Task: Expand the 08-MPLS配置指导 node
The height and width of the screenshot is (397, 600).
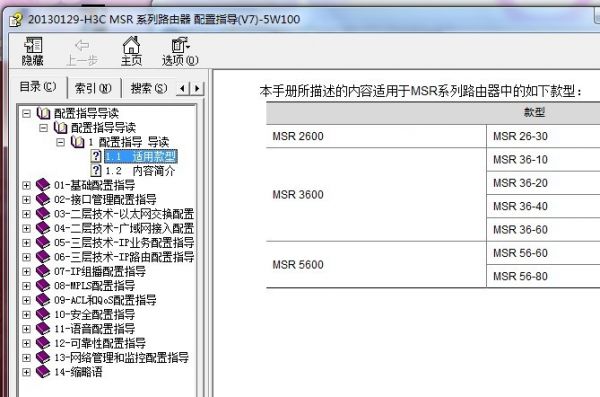Action: (x=26, y=286)
